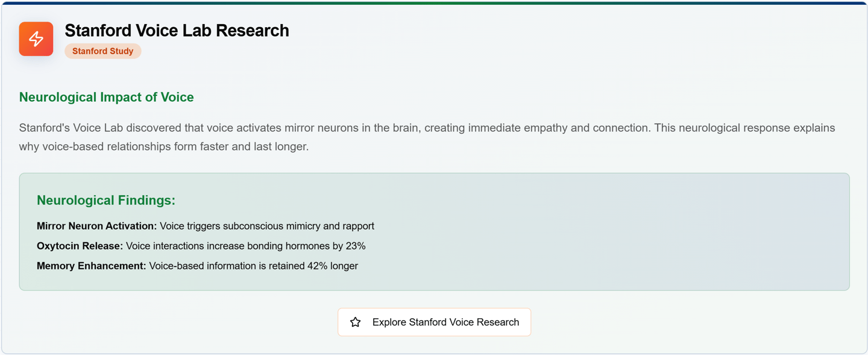Select the Neurological Findings heading
This screenshot has width=868, height=355.
[x=106, y=200]
